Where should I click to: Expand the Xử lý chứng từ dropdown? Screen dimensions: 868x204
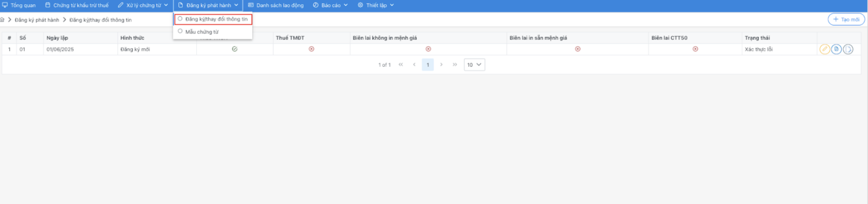coord(143,5)
